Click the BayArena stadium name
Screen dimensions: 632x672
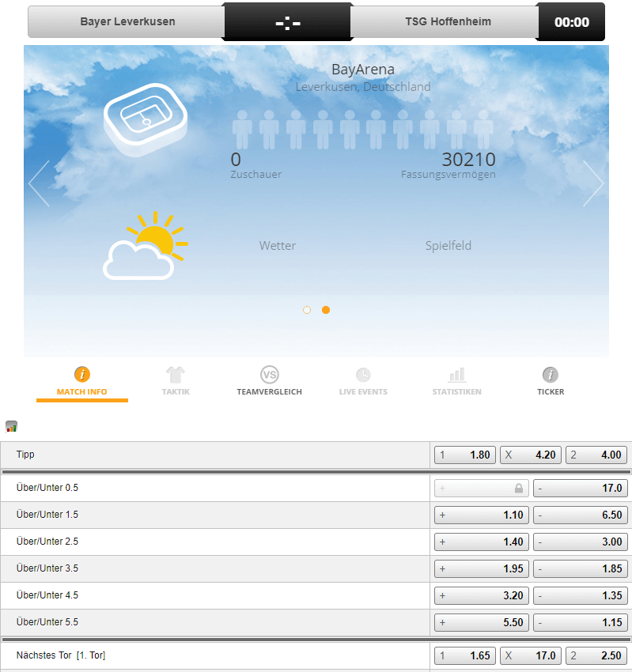click(363, 70)
